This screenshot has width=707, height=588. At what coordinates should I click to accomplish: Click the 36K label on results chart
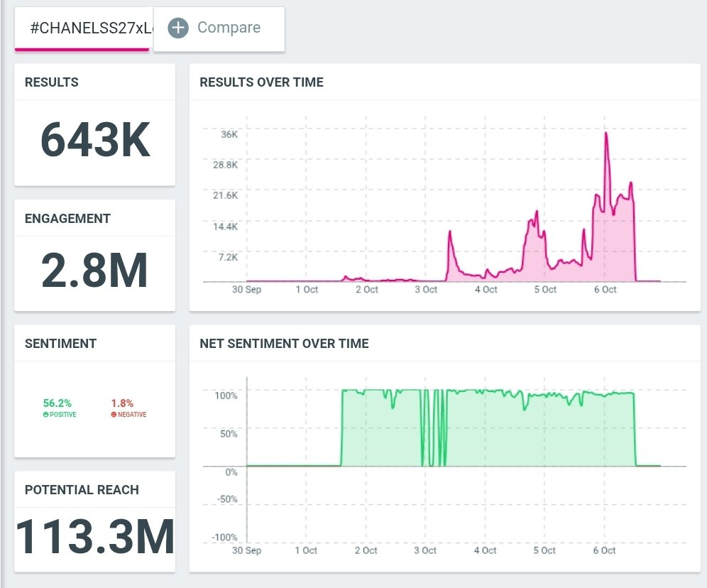point(229,134)
